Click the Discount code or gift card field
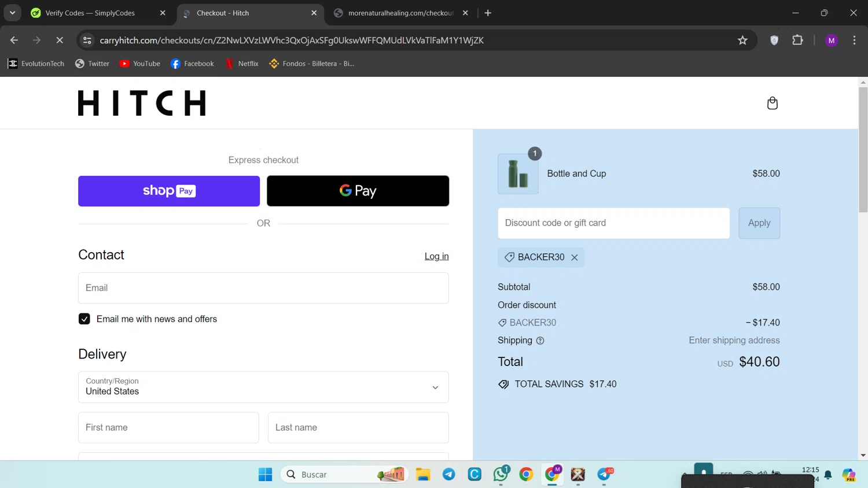Image resolution: width=868 pixels, height=488 pixels. pyautogui.click(x=613, y=223)
